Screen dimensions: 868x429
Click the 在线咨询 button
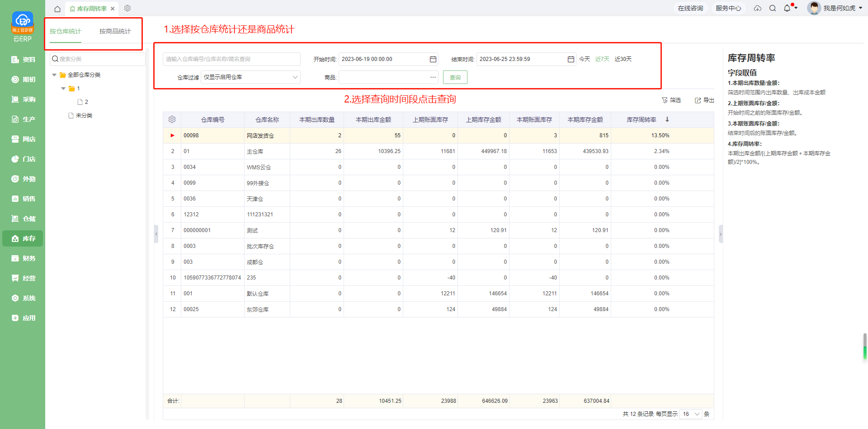pyautogui.click(x=690, y=8)
